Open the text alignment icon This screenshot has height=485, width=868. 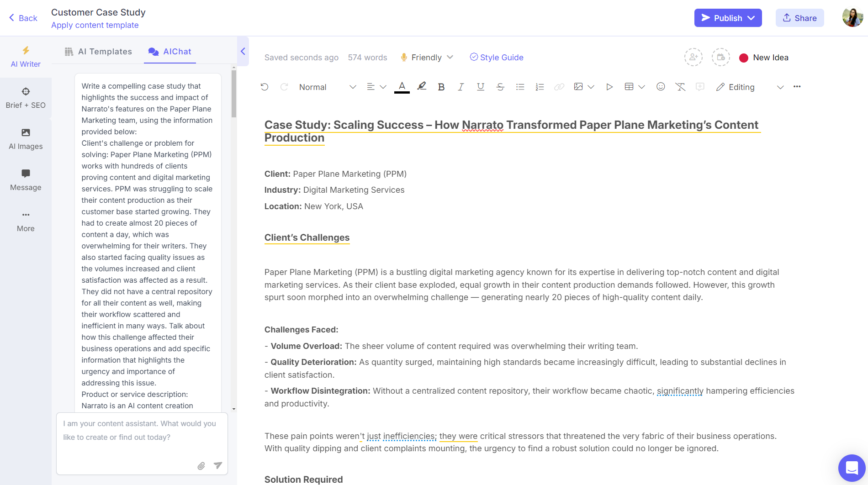pos(371,87)
